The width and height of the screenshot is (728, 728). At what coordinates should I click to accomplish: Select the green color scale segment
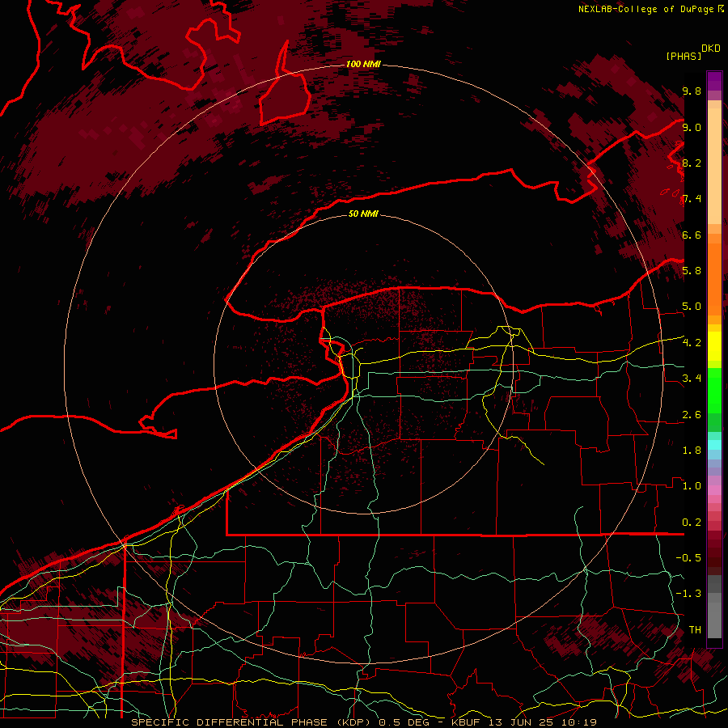point(714,390)
